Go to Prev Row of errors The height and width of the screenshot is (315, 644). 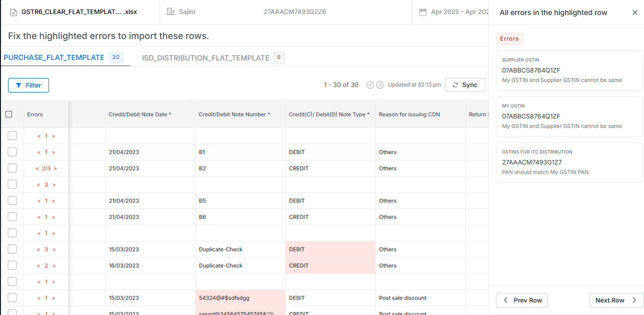tap(522, 300)
